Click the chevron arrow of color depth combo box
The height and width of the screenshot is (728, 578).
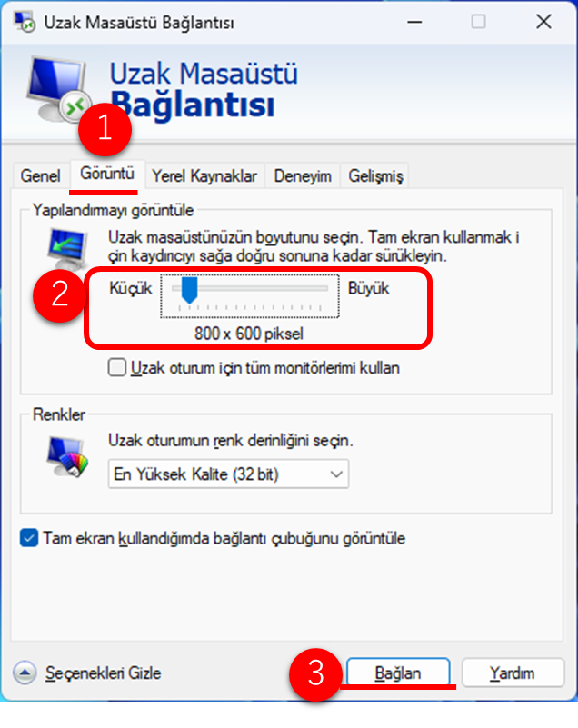pyautogui.click(x=336, y=474)
